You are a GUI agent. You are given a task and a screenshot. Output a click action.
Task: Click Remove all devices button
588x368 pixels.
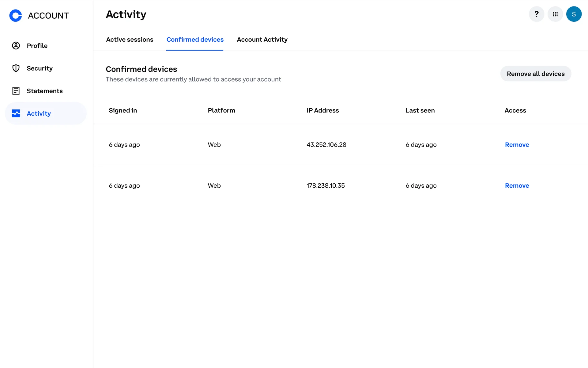[535, 74]
